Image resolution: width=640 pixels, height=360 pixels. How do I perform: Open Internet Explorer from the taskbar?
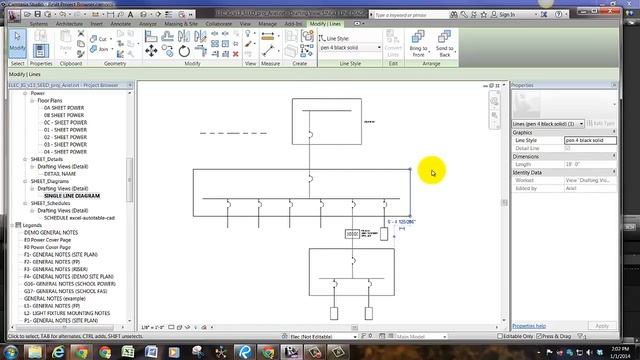[58, 352]
